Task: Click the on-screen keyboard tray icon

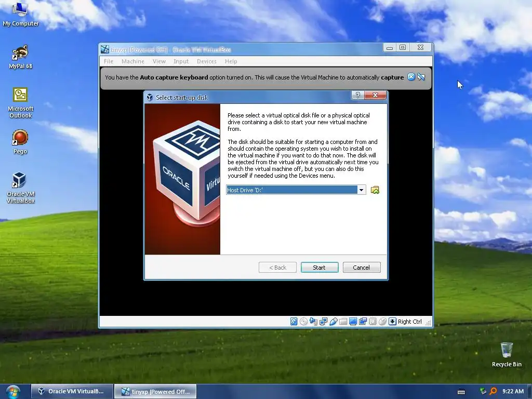Action: (x=461, y=392)
